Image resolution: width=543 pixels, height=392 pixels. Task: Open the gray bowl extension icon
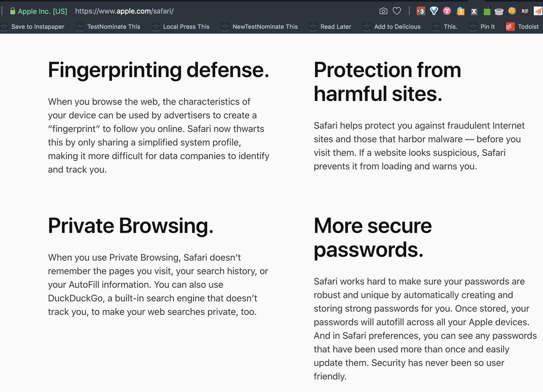tap(499, 11)
